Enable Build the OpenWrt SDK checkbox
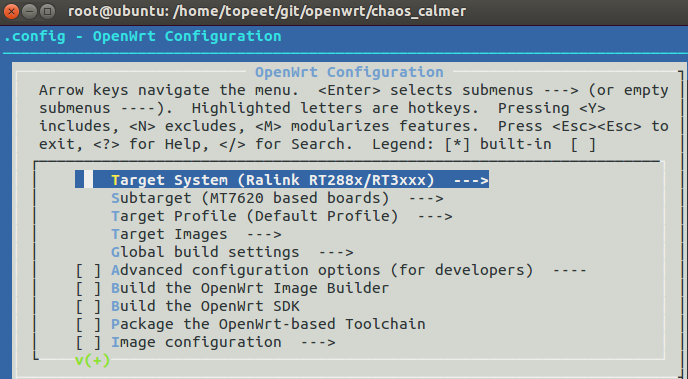The height and width of the screenshot is (379, 688). pyautogui.click(x=89, y=307)
